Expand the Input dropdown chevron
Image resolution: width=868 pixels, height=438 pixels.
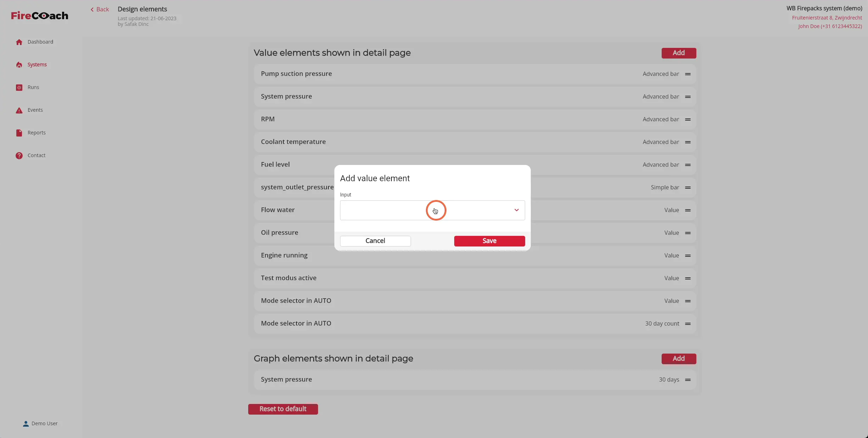(517, 210)
